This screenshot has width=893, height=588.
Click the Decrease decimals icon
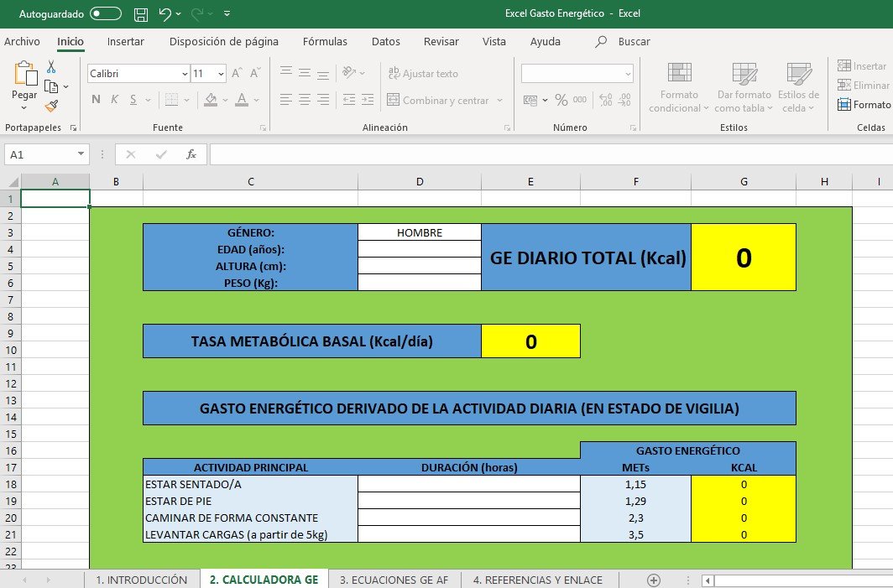[x=624, y=100]
